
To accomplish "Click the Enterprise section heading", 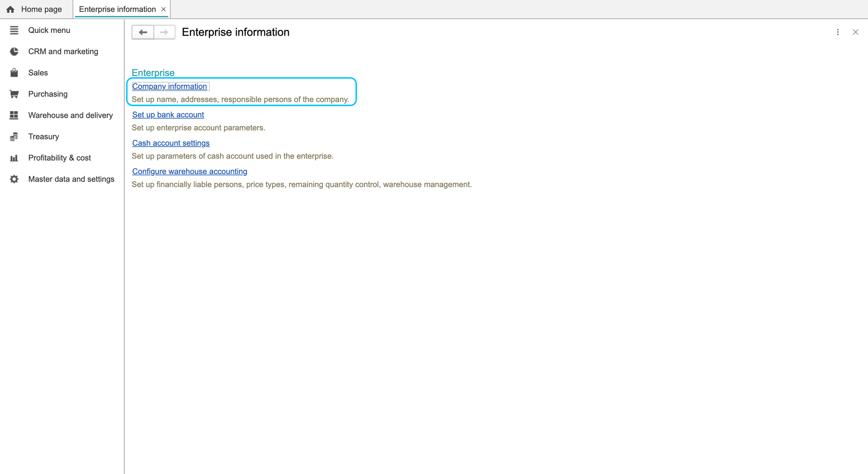I will [x=153, y=73].
